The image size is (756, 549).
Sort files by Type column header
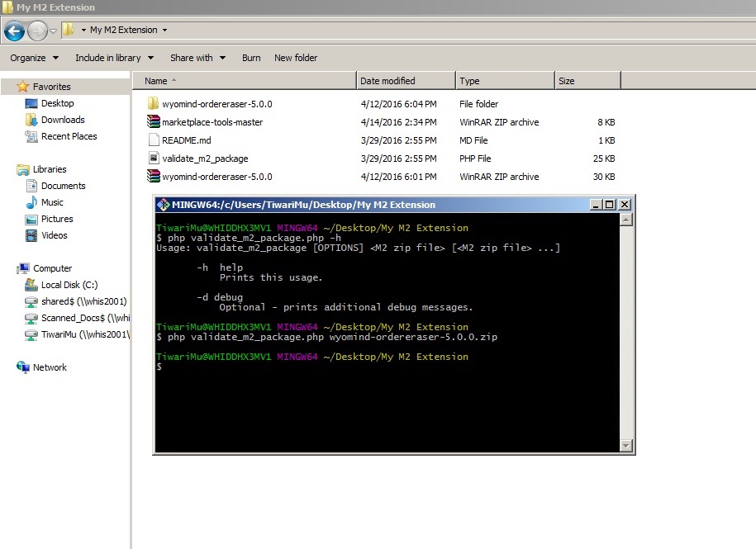[x=504, y=81]
